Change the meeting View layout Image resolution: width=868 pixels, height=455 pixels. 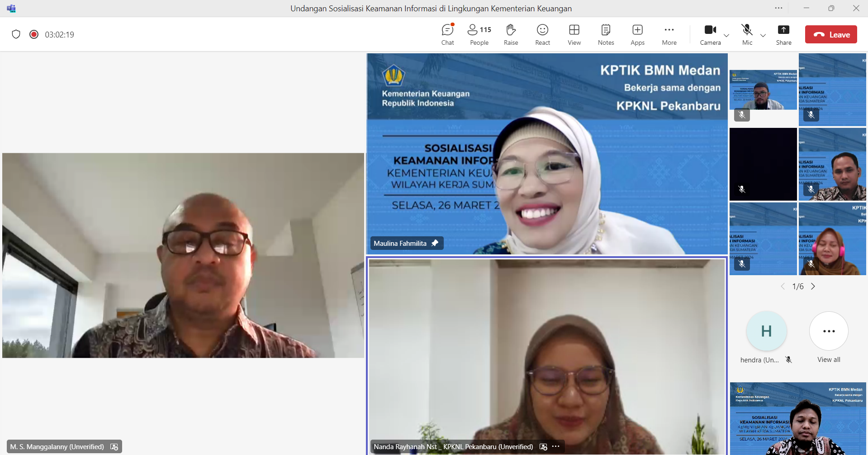pyautogui.click(x=574, y=35)
